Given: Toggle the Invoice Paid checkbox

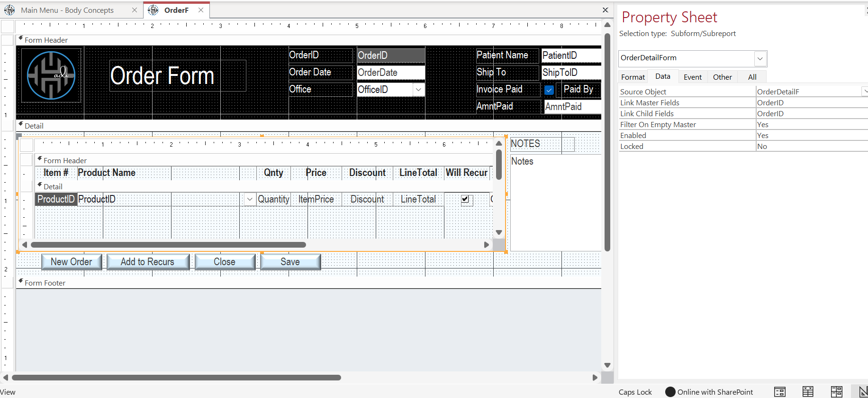Looking at the screenshot, I should tap(549, 90).
